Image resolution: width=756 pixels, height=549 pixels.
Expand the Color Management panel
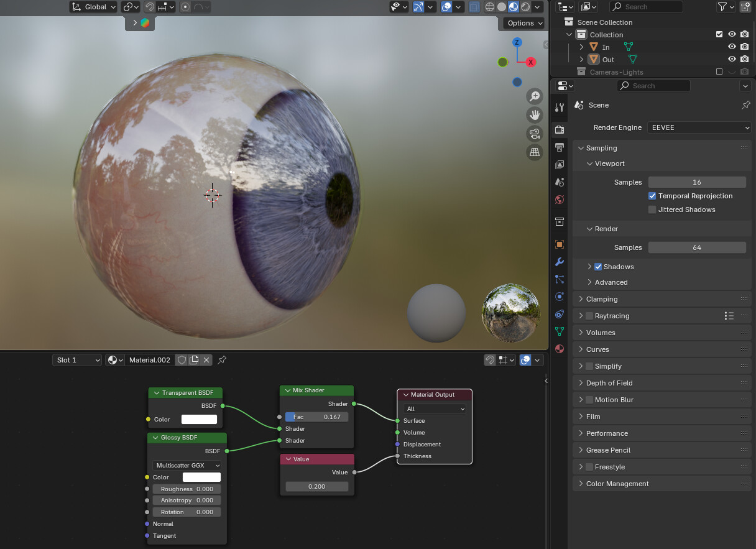pos(581,484)
